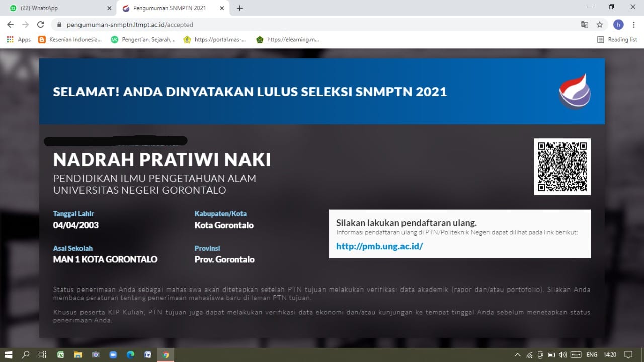
Task: Open the Camera app on the taskbar
Action: click(x=96, y=355)
